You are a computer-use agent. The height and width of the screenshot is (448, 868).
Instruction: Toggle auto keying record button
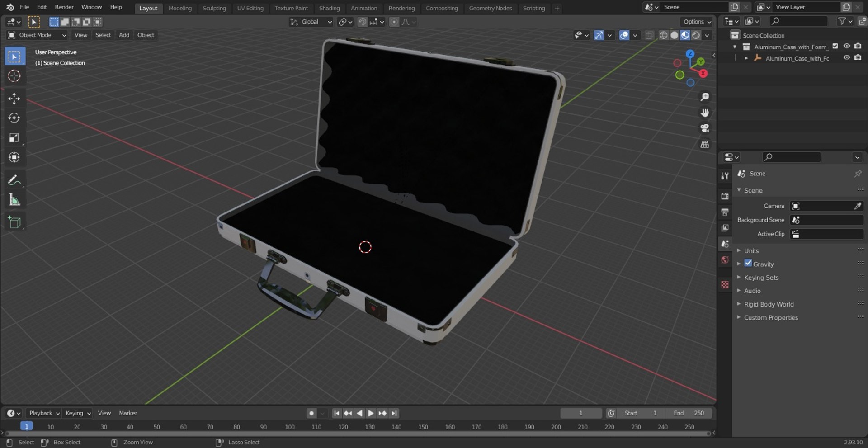coord(311,413)
